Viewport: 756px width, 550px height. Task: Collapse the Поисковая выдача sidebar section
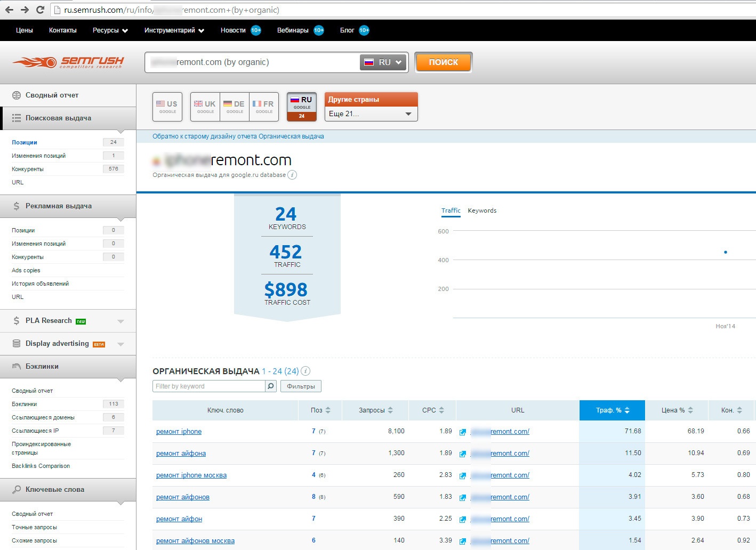[68, 118]
